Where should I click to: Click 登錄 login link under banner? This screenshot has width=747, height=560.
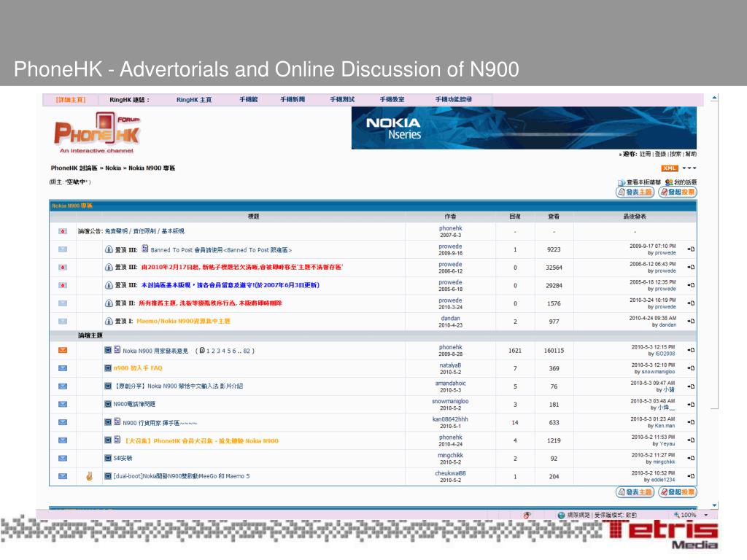(660, 154)
